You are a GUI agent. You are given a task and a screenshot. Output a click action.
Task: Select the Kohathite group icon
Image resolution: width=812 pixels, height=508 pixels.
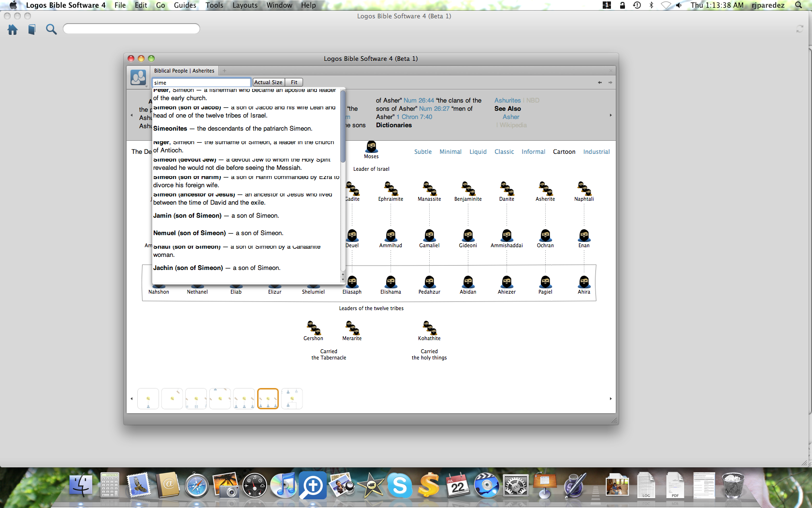coord(429,328)
